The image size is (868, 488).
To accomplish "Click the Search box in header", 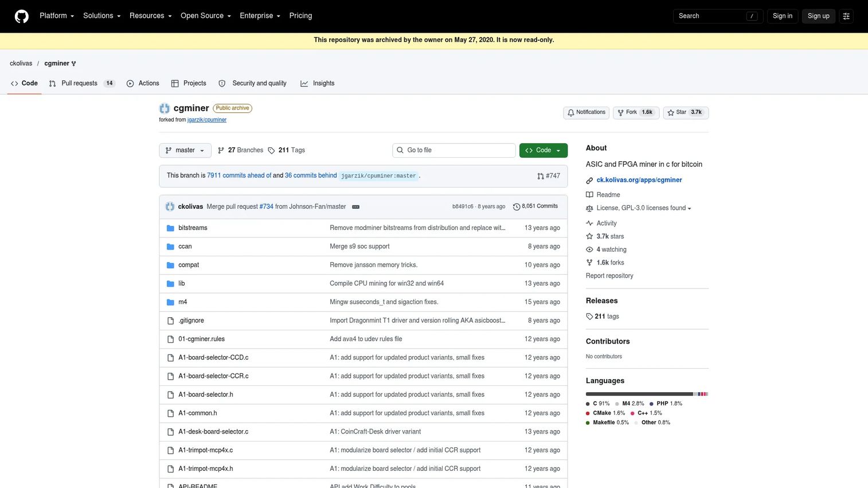I will pos(718,16).
